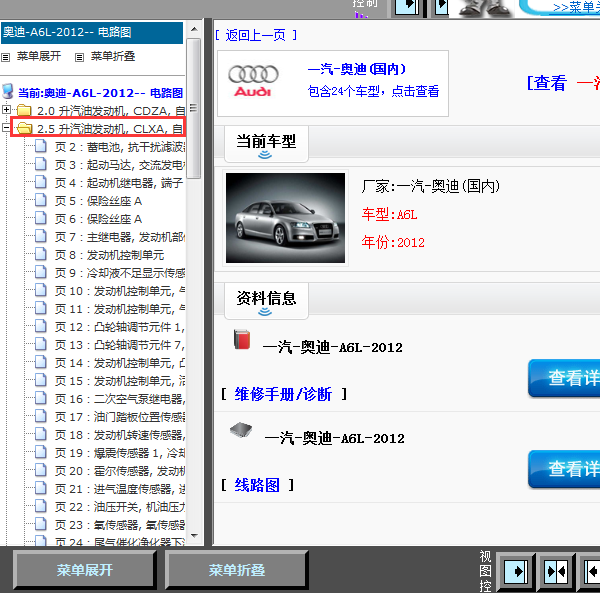
Task: Click the bottom 菜单折叠 button
Action: tap(236, 570)
